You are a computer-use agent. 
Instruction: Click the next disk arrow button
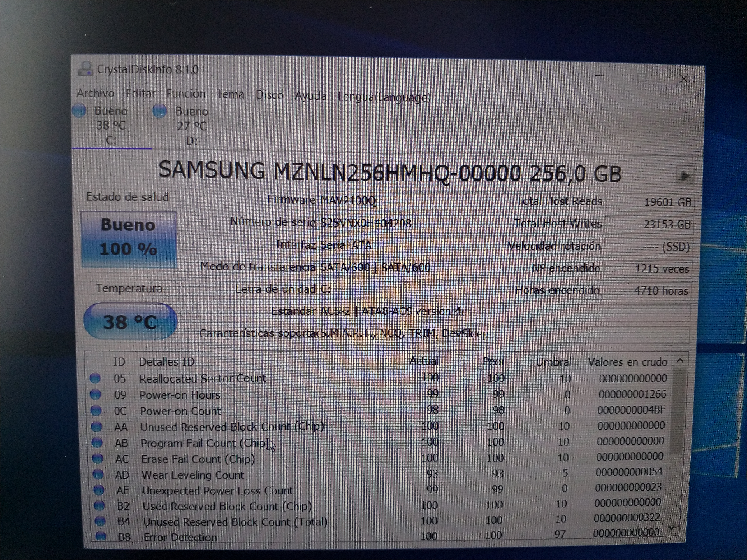pos(685,176)
